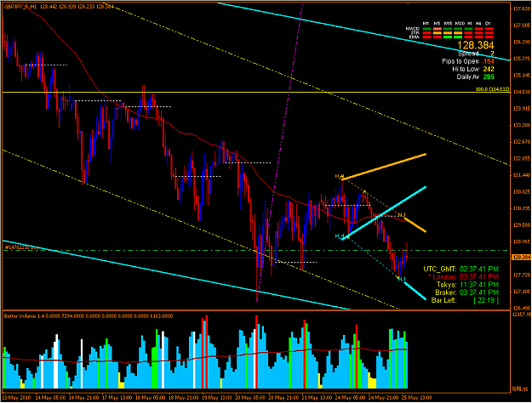The height and width of the screenshot is (403, 532).
Task: Click the 19 May 13:00 time label
Action: 216,398
